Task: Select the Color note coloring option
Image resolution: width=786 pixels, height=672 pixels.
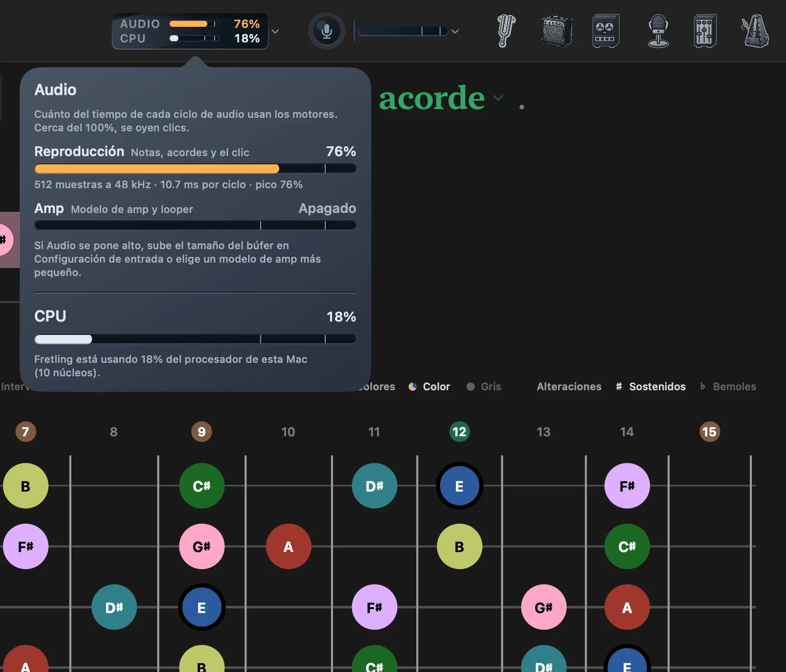Action: pos(429,387)
